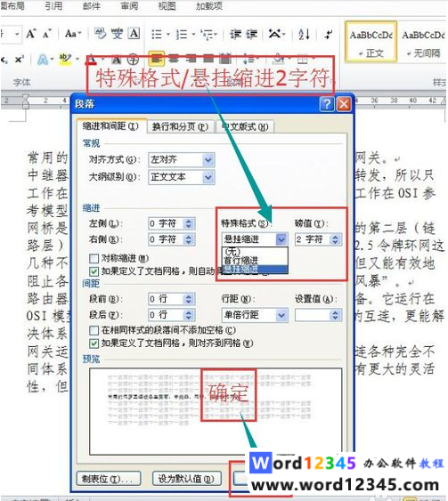Click the Enclose Characters (circled character) icon
Image resolution: width=448 pixels, height=501 pixels.
[133, 60]
